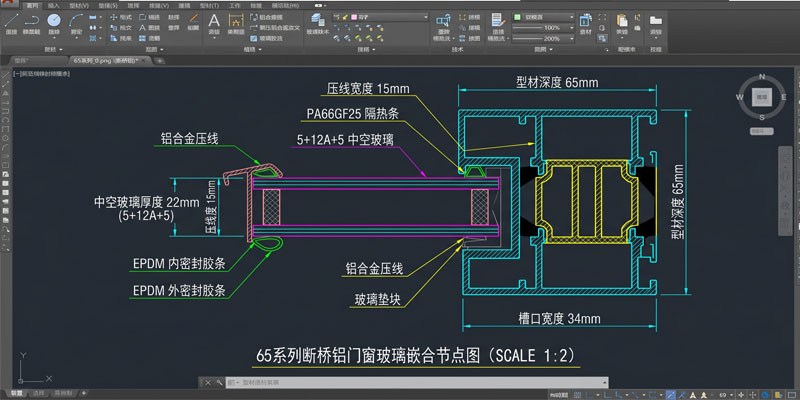Click the 100% slider line in properties
800x400 pixels.
point(528,28)
